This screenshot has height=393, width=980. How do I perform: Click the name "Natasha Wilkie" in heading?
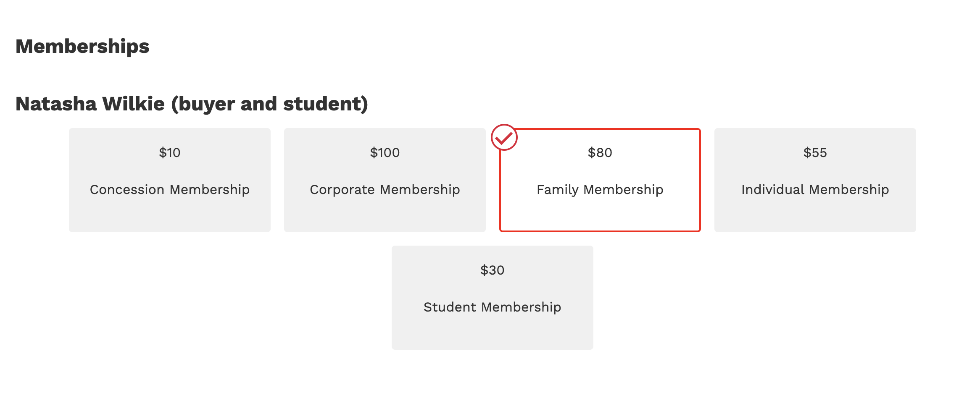tap(90, 104)
